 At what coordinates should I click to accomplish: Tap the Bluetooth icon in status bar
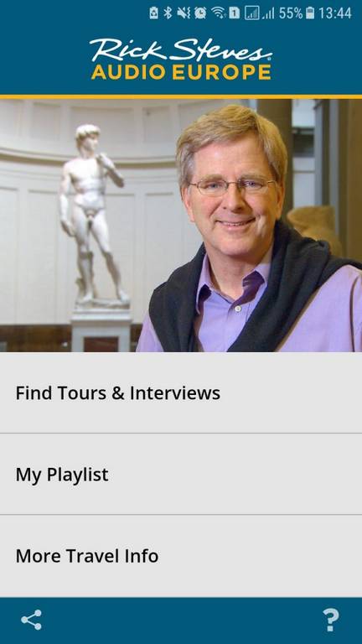(x=168, y=13)
